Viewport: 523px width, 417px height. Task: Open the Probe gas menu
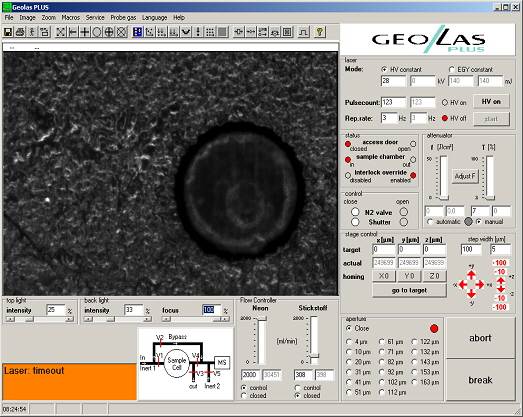point(123,18)
